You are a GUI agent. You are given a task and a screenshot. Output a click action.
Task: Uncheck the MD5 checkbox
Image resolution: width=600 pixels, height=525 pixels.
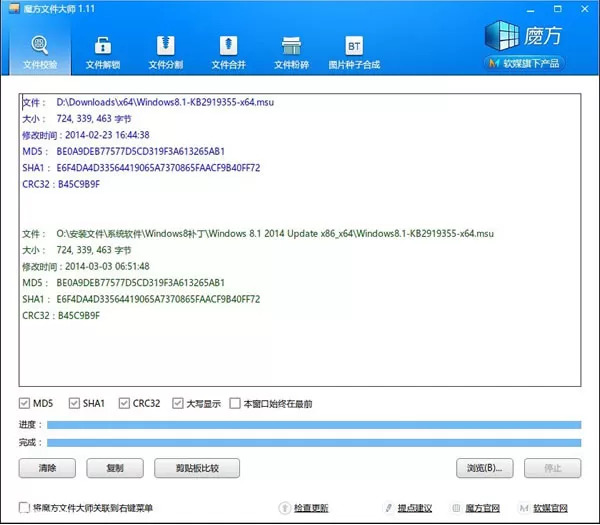point(24,403)
